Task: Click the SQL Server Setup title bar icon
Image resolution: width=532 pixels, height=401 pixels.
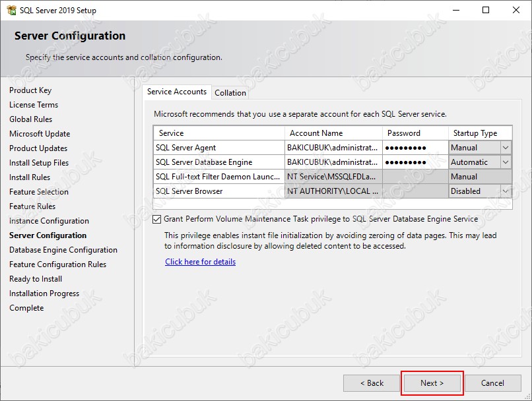Action: 10,10
